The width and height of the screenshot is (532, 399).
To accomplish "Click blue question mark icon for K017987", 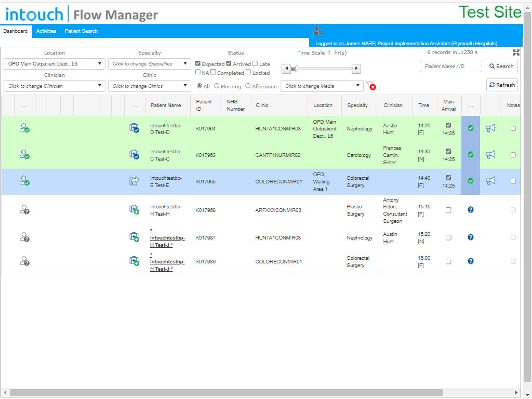I will [x=471, y=237].
